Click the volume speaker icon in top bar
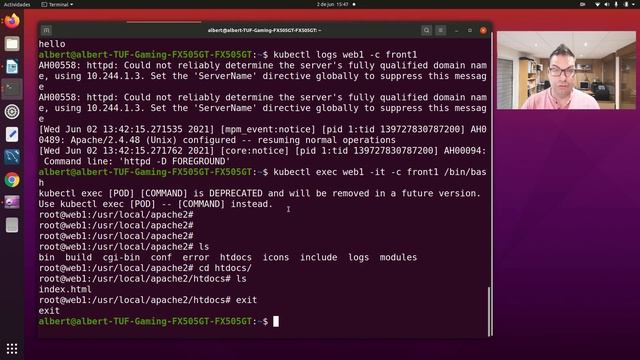 point(607,4)
